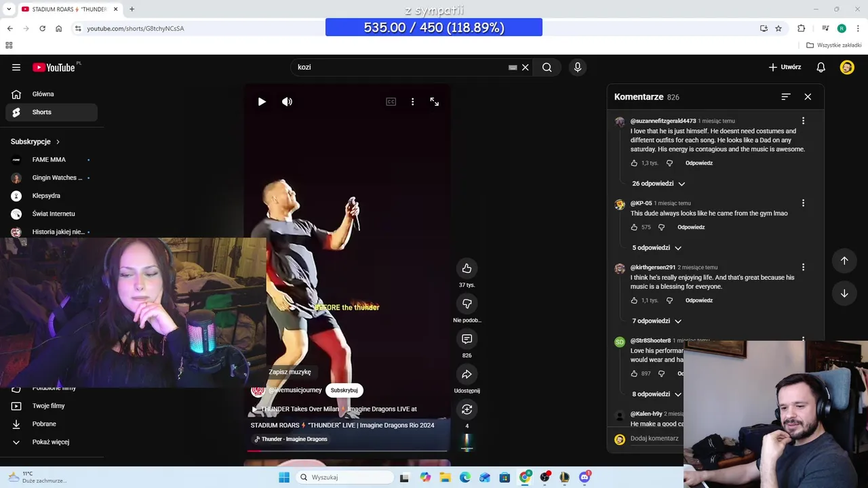Open a new Chrome tab

click(x=132, y=9)
